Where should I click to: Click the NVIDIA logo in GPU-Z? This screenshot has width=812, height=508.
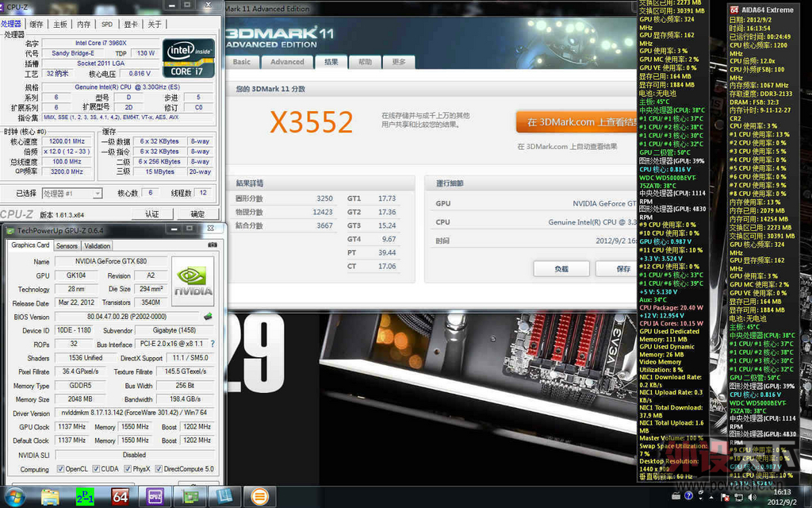(193, 282)
